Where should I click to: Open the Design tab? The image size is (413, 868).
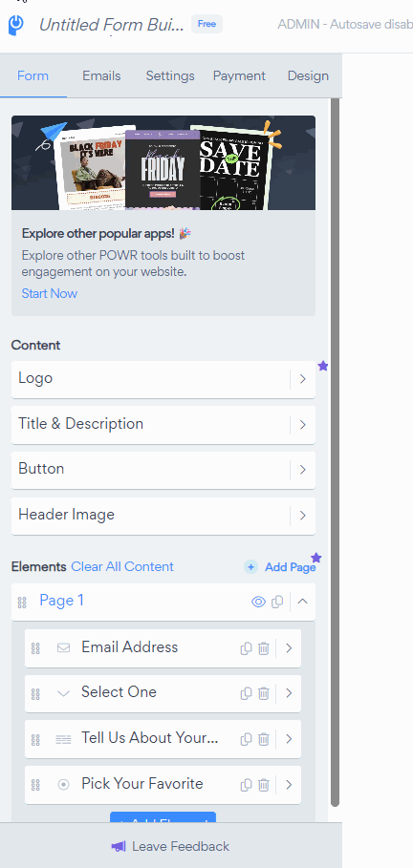[x=308, y=75]
